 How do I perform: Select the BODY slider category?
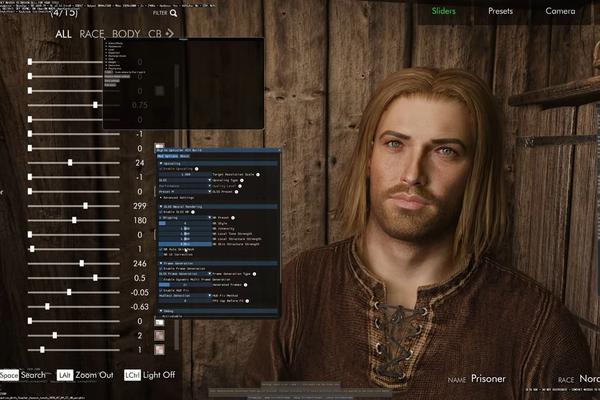pos(126,34)
